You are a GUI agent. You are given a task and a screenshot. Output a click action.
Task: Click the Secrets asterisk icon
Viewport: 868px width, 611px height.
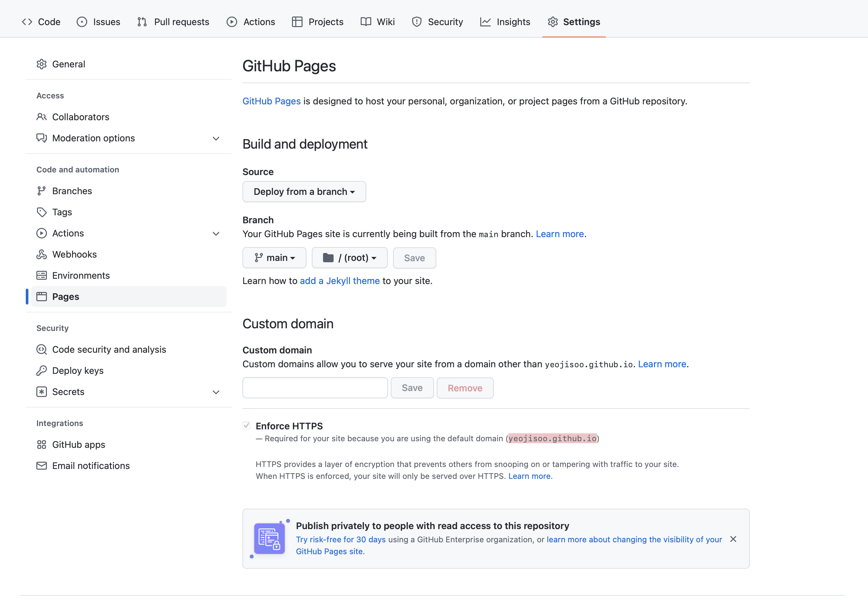tap(42, 392)
